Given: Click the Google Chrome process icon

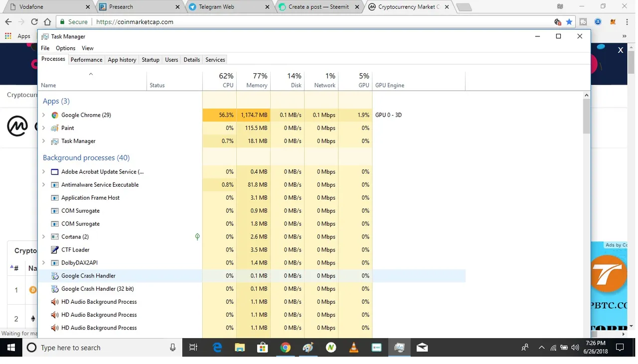Looking at the screenshot, I should click(x=55, y=115).
